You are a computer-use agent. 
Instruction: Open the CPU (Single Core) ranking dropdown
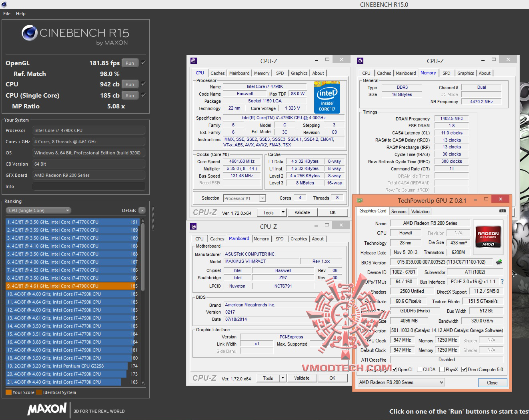(38, 210)
